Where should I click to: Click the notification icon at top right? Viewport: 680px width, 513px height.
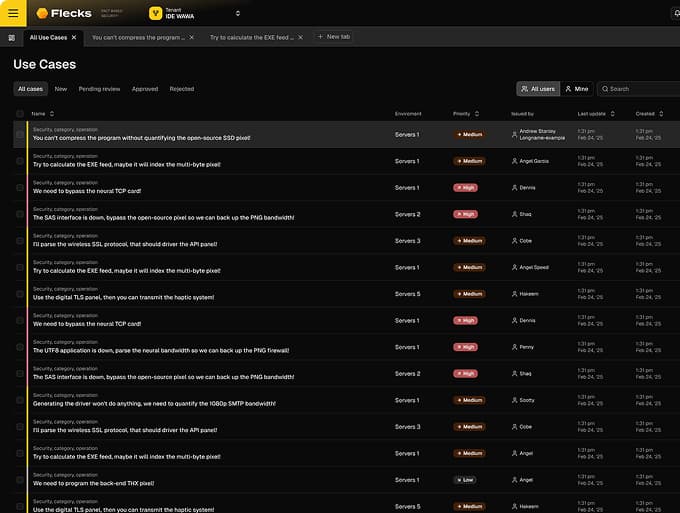(x=676, y=14)
